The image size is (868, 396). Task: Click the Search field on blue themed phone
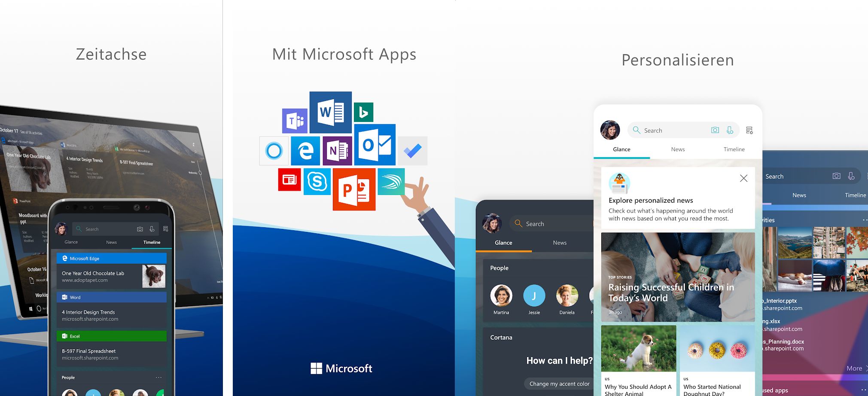(811, 176)
